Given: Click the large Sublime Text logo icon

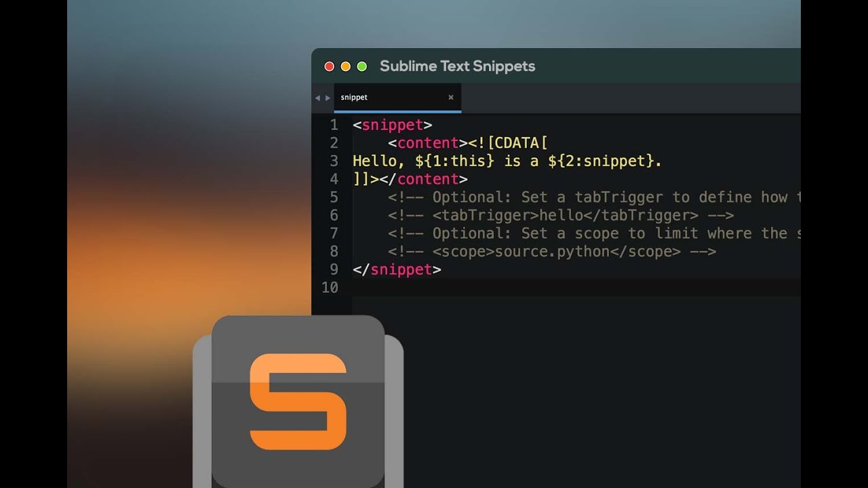Looking at the screenshot, I should [298, 401].
